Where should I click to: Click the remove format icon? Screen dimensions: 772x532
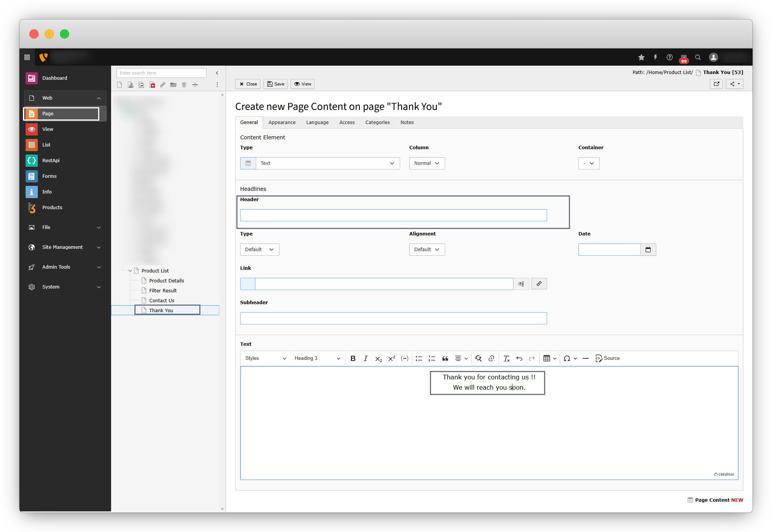click(x=506, y=358)
